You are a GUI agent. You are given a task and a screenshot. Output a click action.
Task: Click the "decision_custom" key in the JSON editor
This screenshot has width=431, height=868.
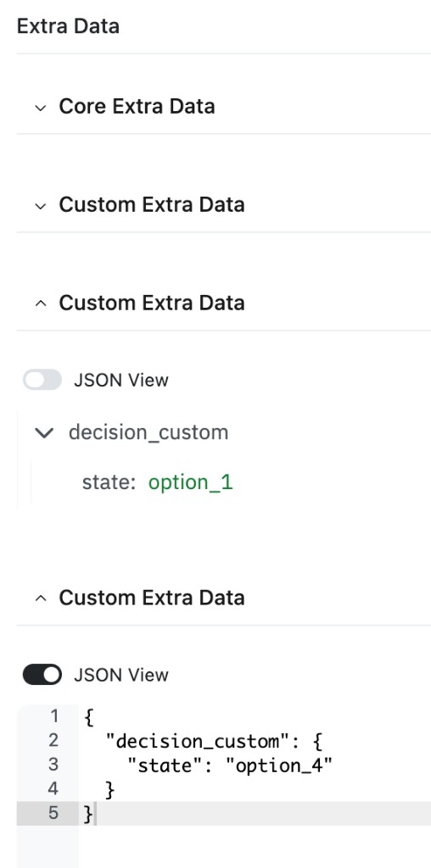pyautogui.click(x=193, y=741)
